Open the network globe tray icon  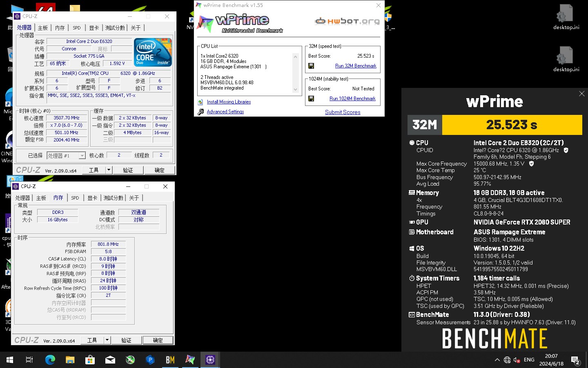pyautogui.click(x=507, y=360)
